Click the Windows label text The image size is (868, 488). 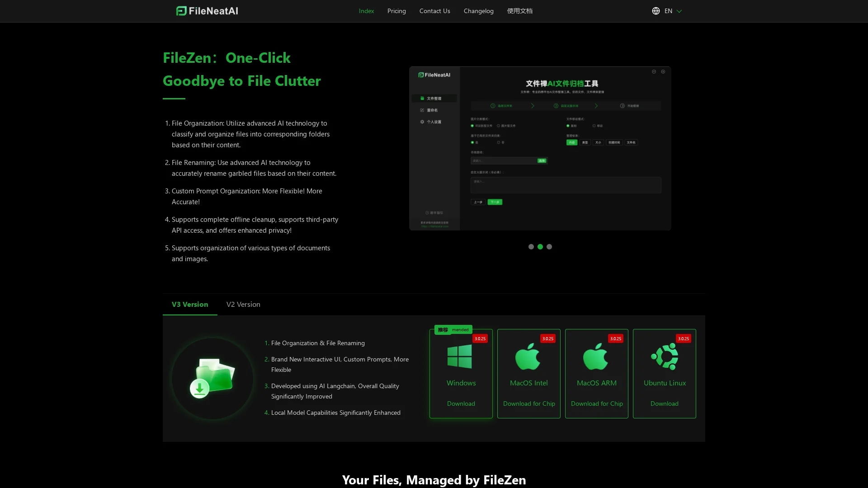click(x=461, y=383)
